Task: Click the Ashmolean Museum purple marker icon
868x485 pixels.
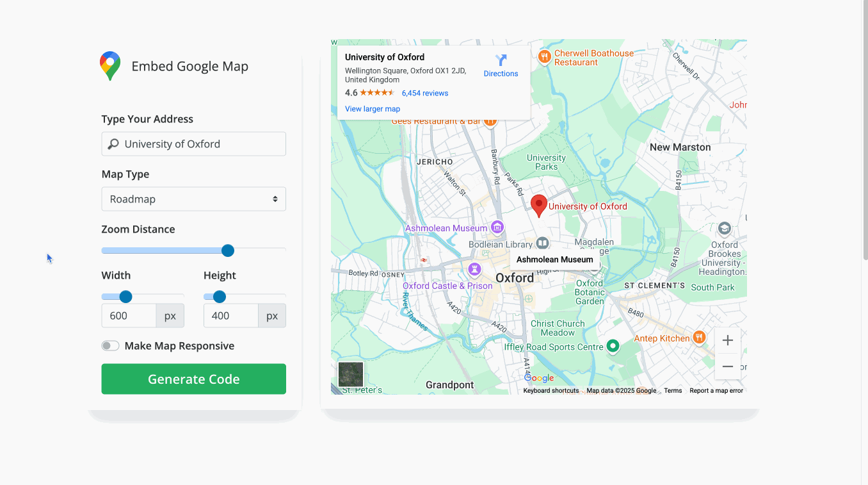Action: [497, 227]
